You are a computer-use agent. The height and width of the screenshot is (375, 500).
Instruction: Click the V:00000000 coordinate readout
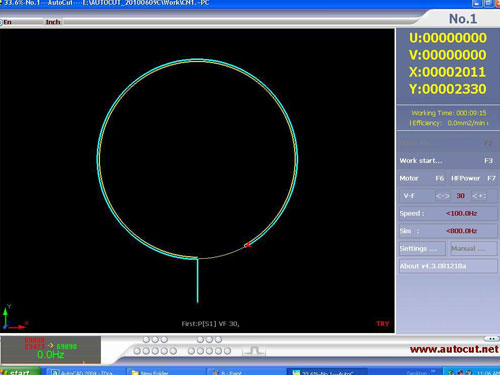tap(447, 55)
